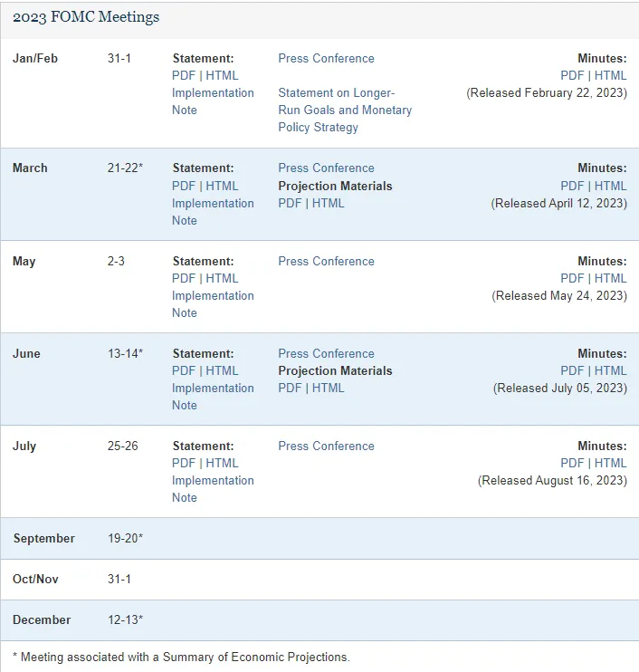
Task: Open the March Minutes HTML link
Action: 610,186
